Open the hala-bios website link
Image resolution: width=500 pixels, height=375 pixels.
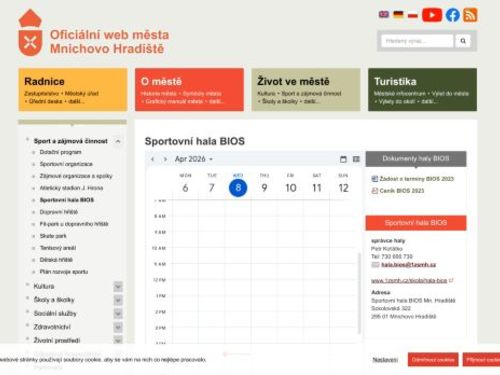pos(409,281)
